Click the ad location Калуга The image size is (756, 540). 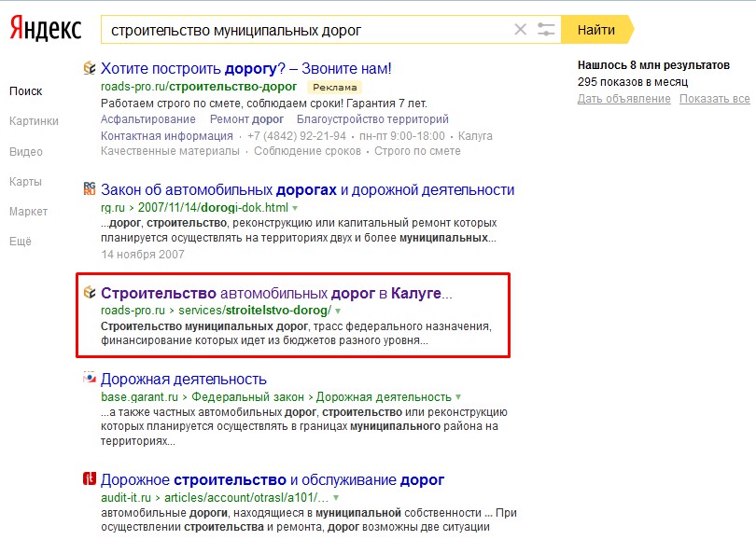pyautogui.click(x=475, y=136)
